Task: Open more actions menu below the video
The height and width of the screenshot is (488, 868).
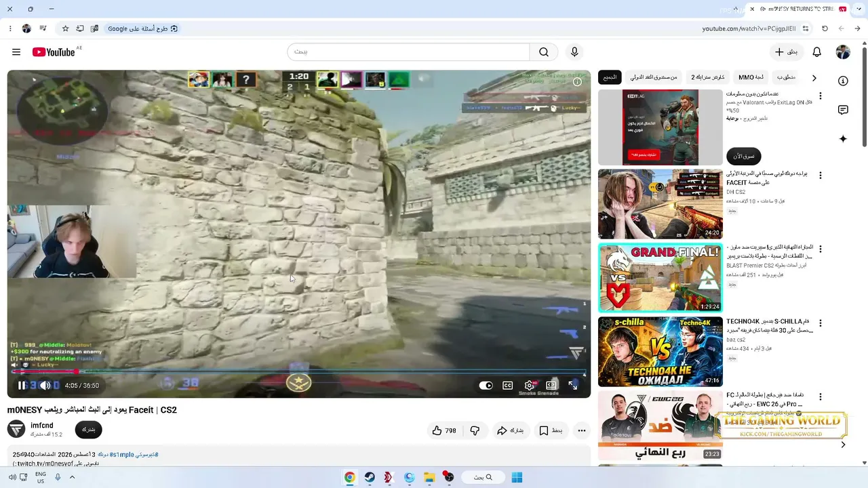Action: pos(582,430)
